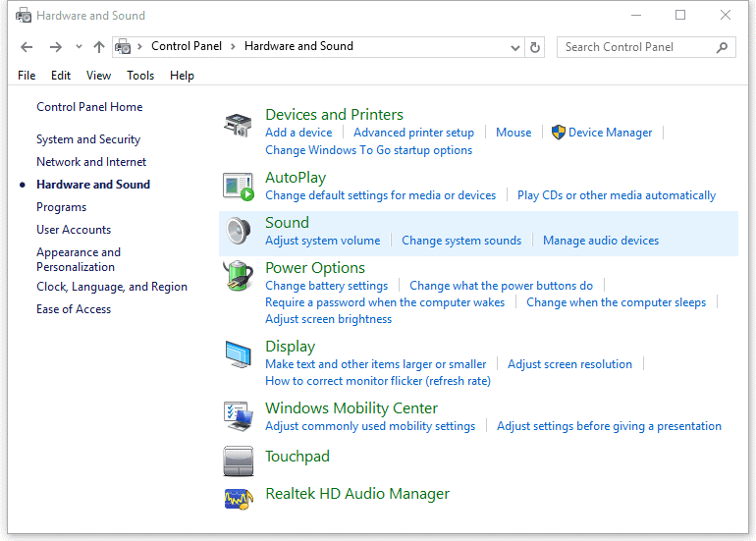Image resolution: width=756 pixels, height=541 pixels.
Task: Open the Windows Mobility Center icon
Action: click(238, 416)
